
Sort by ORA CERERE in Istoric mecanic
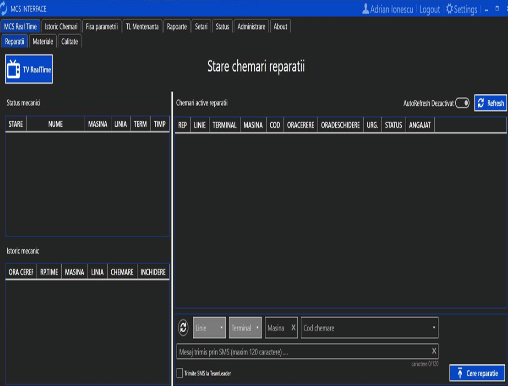click(21, 272)
